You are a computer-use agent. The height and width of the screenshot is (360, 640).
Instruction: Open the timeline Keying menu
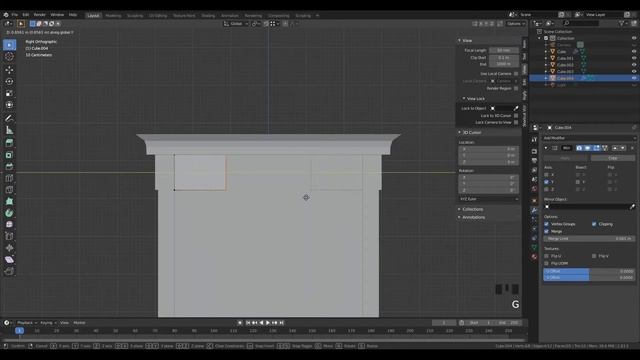48,323
